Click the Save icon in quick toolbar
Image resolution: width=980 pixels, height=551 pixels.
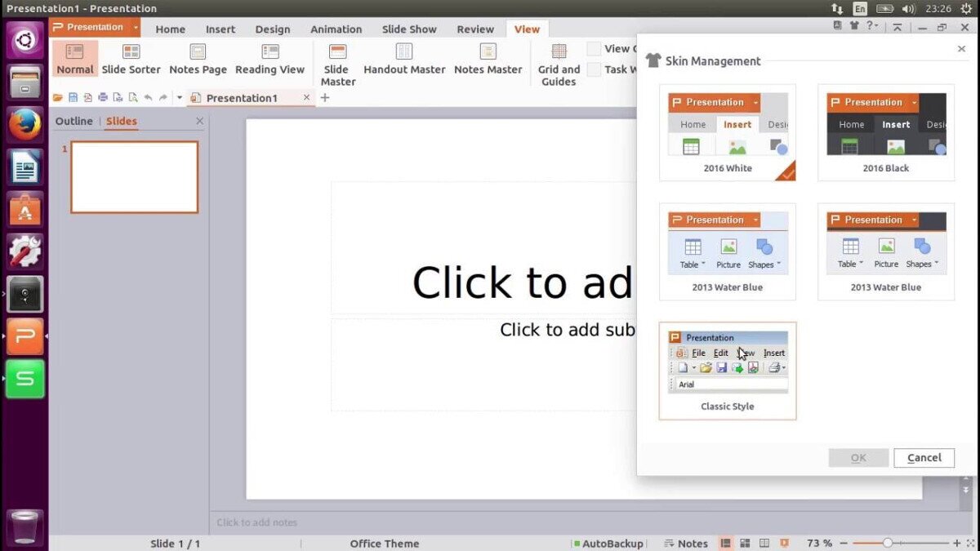(x=73, y=98)
